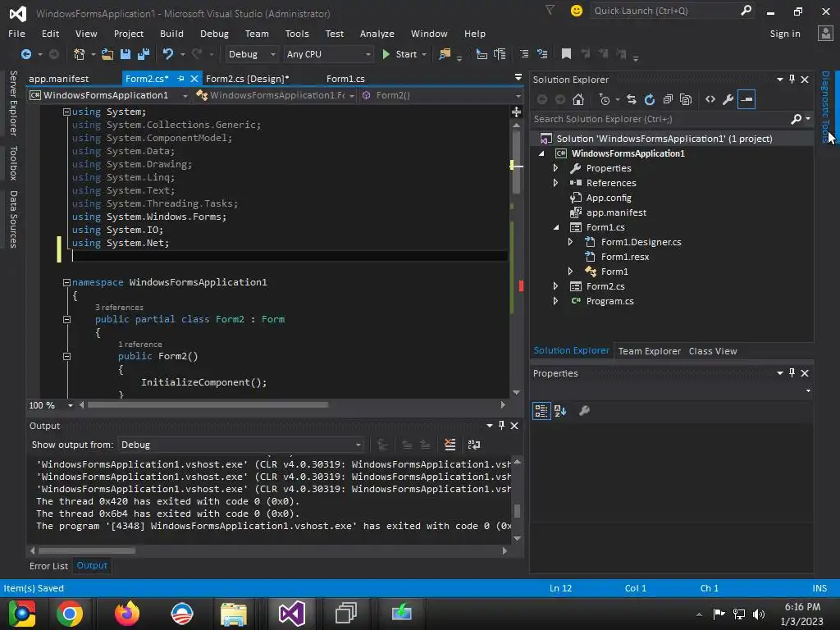Viewport: 840px width, 630px height.
Task: Click the Output window vertical scrollbar
Action: pyautogui.click(x=517, y=510)
